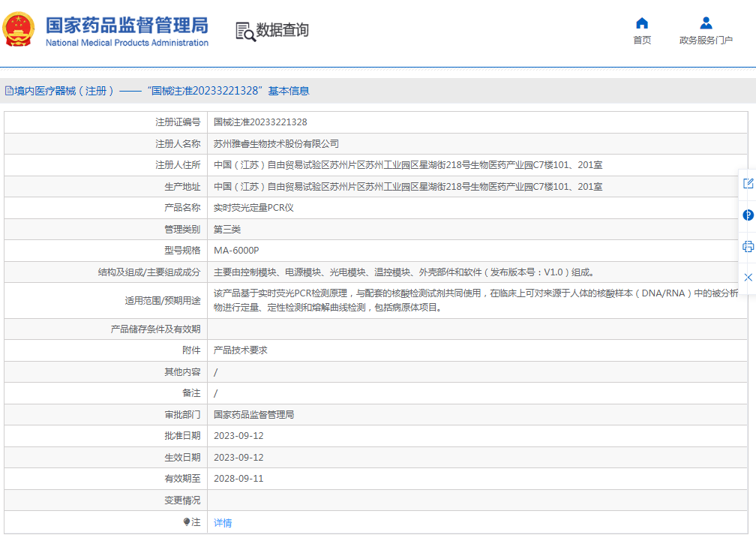
Task: Open the data query search icon
Action: (x=245, y=32)
